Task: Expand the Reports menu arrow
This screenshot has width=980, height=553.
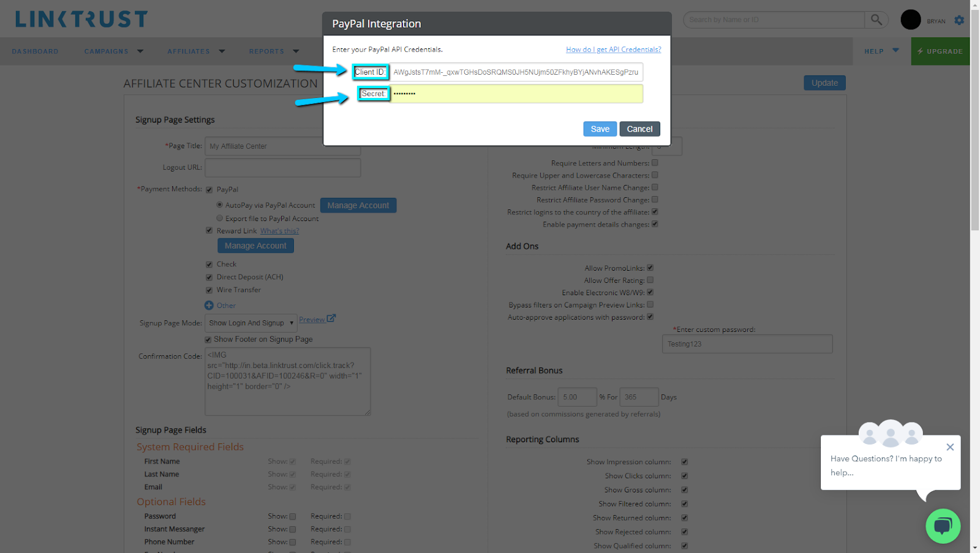Action: tap(296, 51)
